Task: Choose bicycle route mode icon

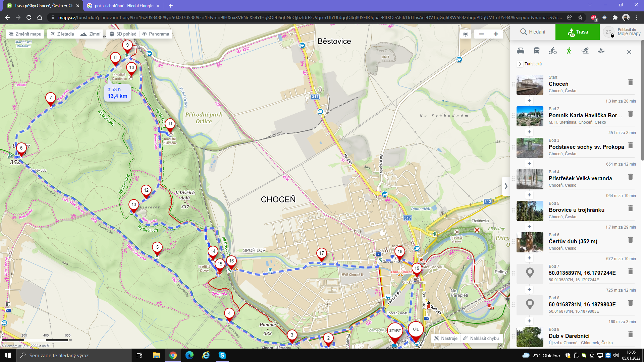Action: click(x=553, y=51)
